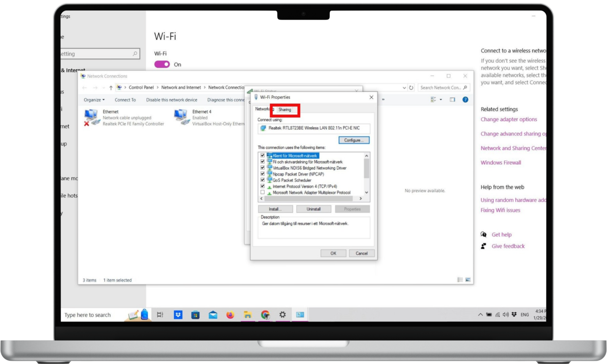
Task: Enable Microsoft Network Adapter Multiplexor Protocol checkbox
Action: pos(262,192)
